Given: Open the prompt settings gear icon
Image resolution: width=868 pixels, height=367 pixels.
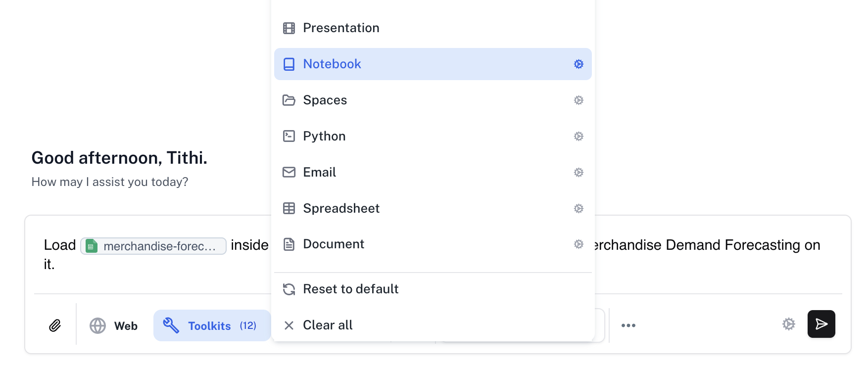Looking at the screenshot, I should (x=788, y=324).
